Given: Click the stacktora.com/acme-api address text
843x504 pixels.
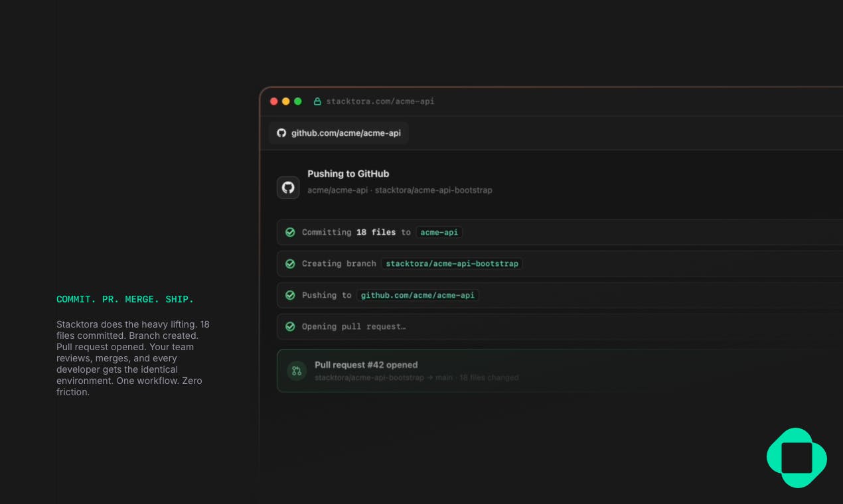Looking at the screenshot, I should click(x=380, y=101).
